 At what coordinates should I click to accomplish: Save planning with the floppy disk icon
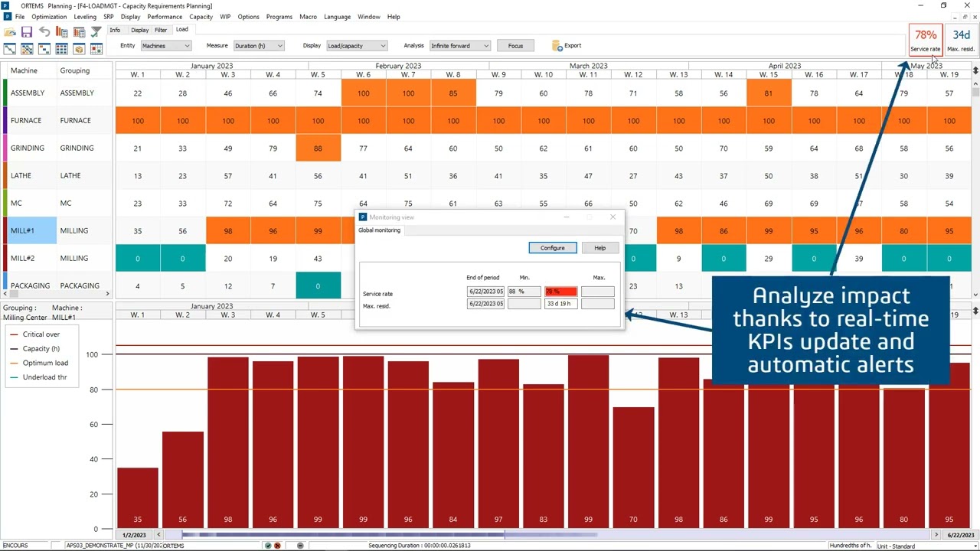(x=27, y=32)
